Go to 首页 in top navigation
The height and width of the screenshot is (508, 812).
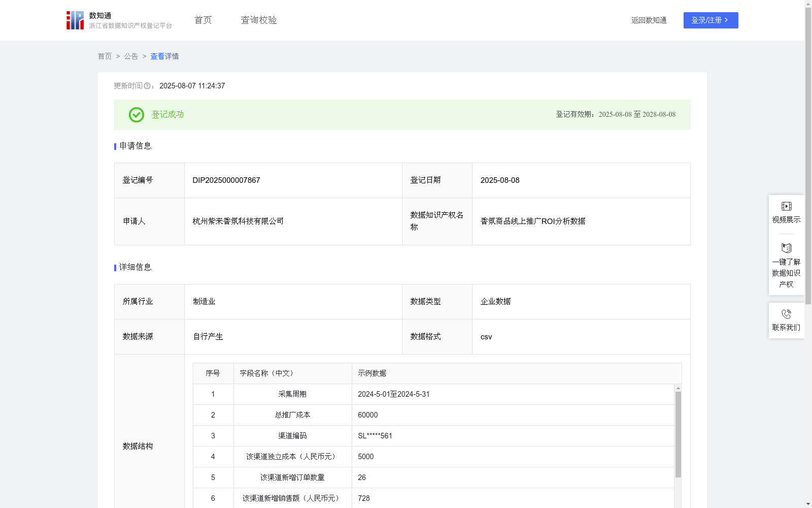coord(203,20)
